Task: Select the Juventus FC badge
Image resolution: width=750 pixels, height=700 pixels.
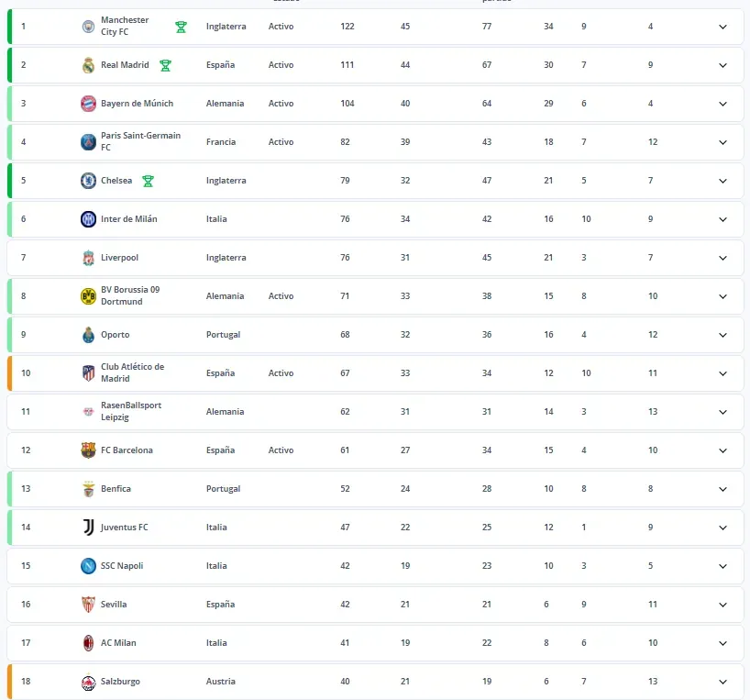Action: (x=88, y=527)
